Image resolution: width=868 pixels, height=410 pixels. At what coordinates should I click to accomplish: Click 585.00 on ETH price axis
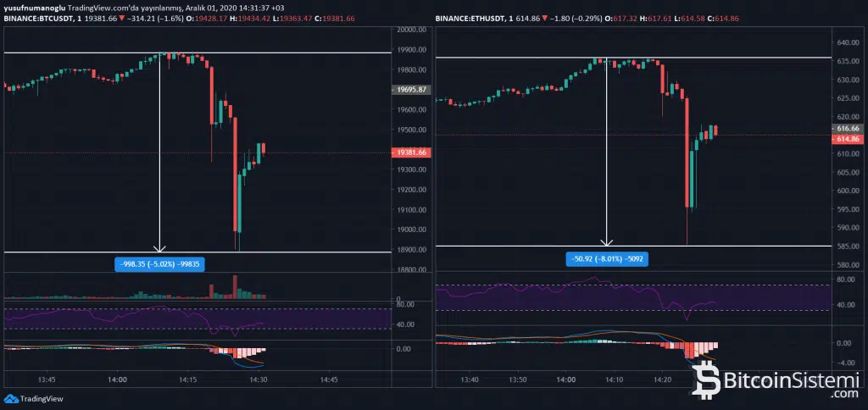pyautogui.click(x=849, y=247)
